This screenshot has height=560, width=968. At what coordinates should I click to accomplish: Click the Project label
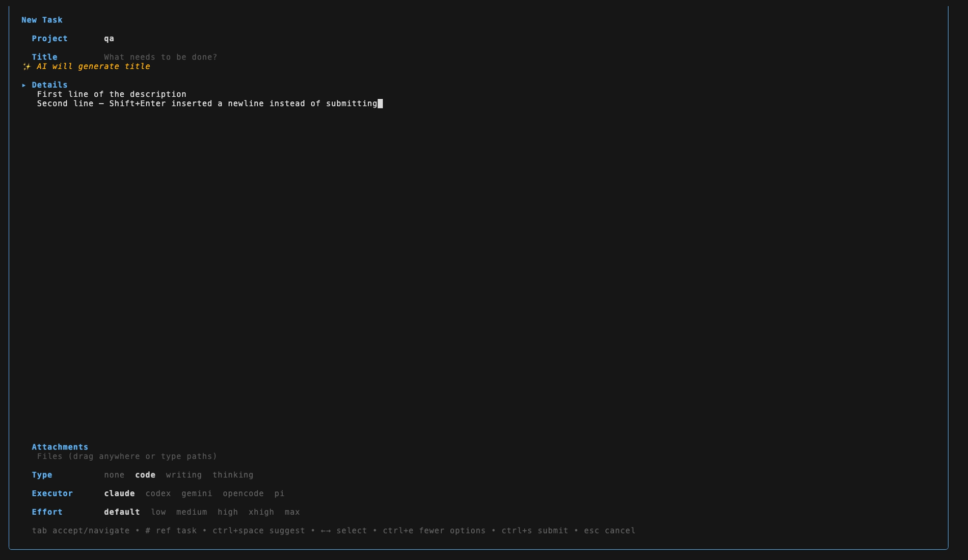49,39
